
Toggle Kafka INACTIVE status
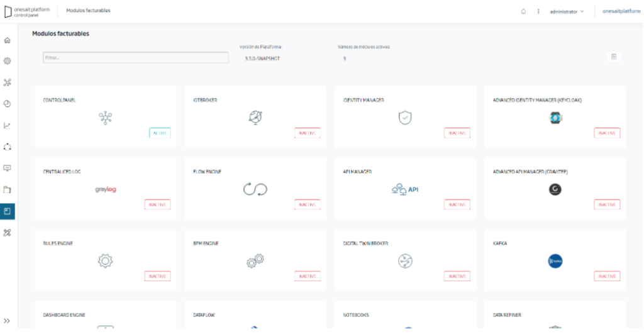(607, 277)
